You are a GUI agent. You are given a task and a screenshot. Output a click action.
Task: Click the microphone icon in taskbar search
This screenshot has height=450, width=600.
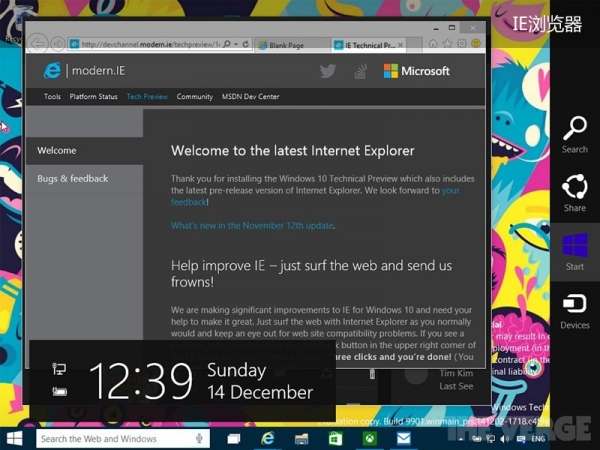pyautogui.click(x=199, y=439)
